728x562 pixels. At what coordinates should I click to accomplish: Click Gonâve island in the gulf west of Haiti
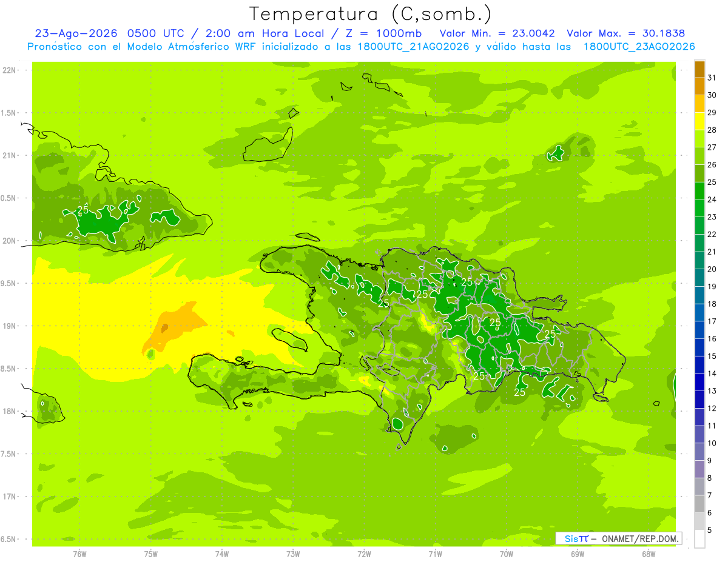[x=289, y=339]
